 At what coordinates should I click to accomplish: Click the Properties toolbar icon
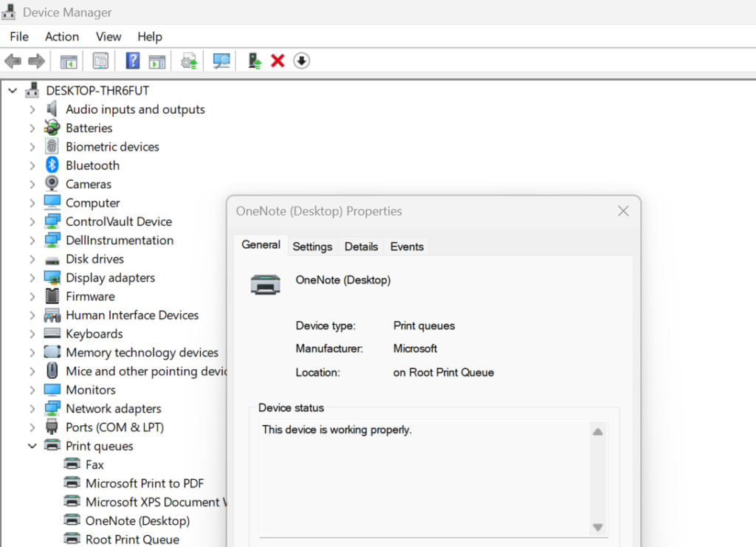click(x=100, y=61)
